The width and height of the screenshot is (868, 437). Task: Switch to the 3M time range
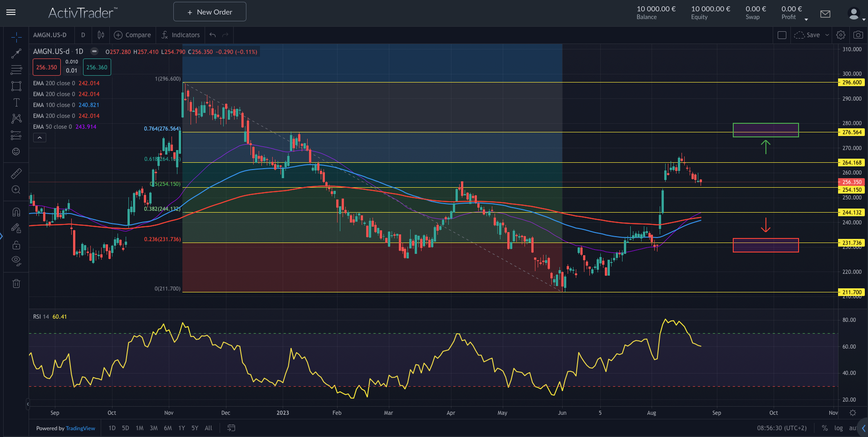(x=154, y=428)
